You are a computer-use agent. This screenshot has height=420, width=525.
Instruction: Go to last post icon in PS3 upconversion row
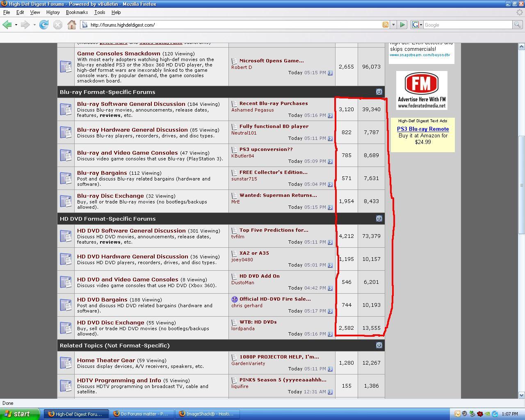coord(330,162)
